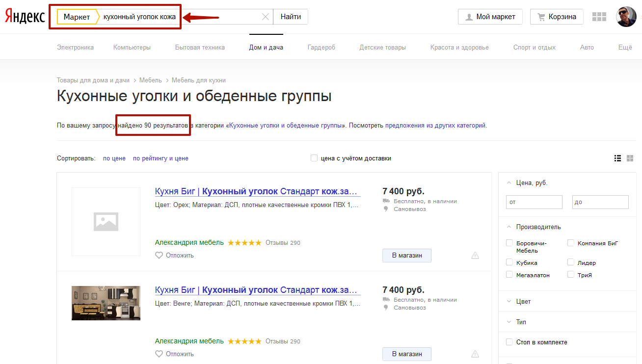Click the minimum price от field
Image resolution: width=642 pixels, height=364 pixels.
coord(534,202)
